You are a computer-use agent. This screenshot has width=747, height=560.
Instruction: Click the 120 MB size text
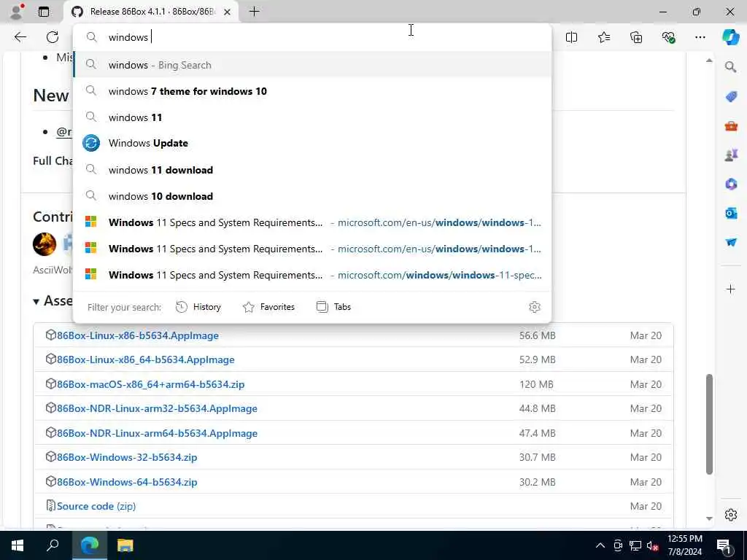[x=536, y=384]
